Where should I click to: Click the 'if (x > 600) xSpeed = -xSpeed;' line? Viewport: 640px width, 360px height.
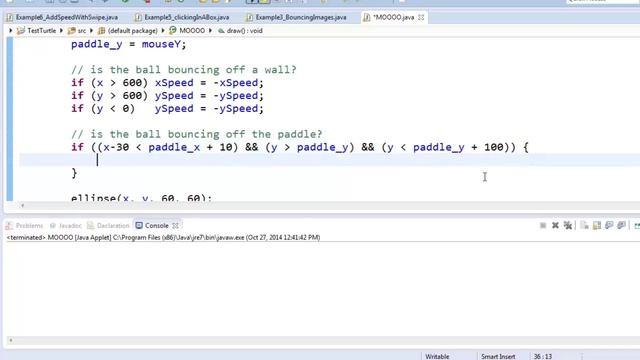point(167,83)
